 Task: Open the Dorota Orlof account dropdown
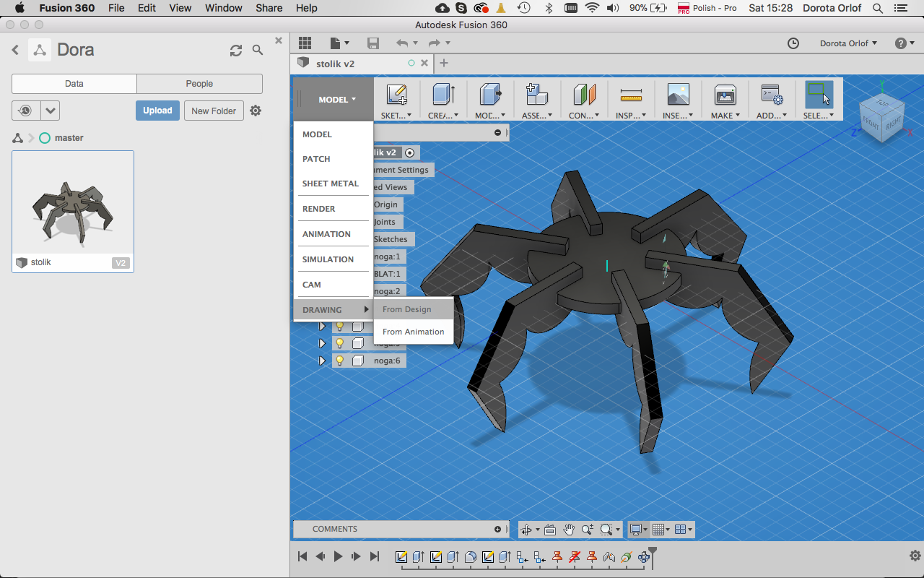tap(848, 43)
